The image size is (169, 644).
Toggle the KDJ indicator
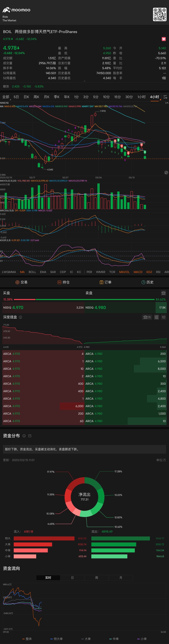tap(149, 272)
